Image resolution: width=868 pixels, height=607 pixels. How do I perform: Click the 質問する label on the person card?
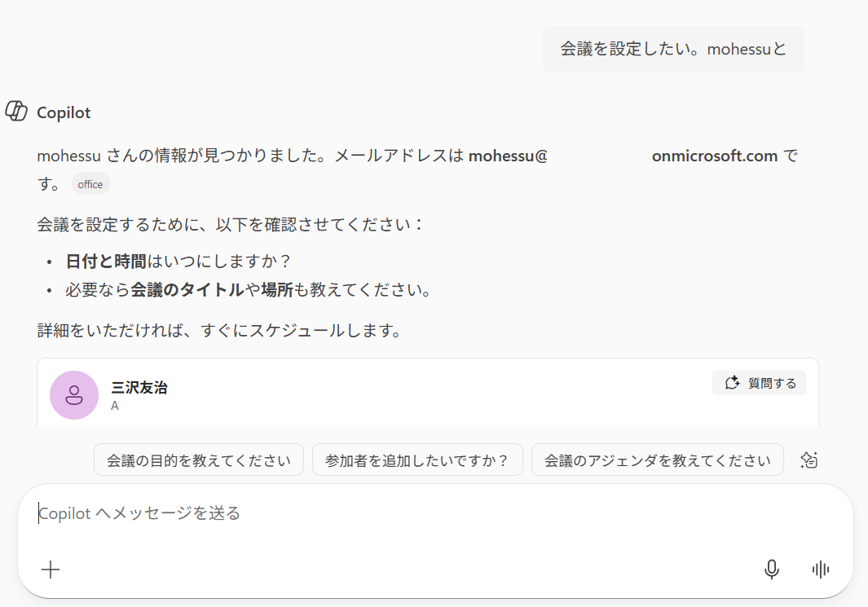[772, 384]
